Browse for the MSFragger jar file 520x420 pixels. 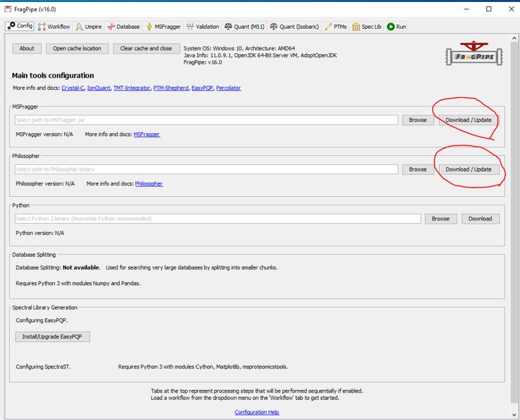coord(418,120)
